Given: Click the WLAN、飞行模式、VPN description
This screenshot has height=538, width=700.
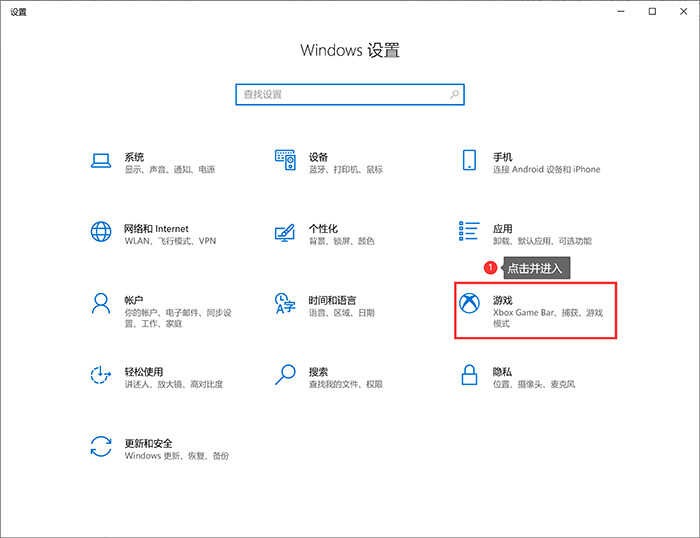Looking at the screenshot, I should 170,241.
